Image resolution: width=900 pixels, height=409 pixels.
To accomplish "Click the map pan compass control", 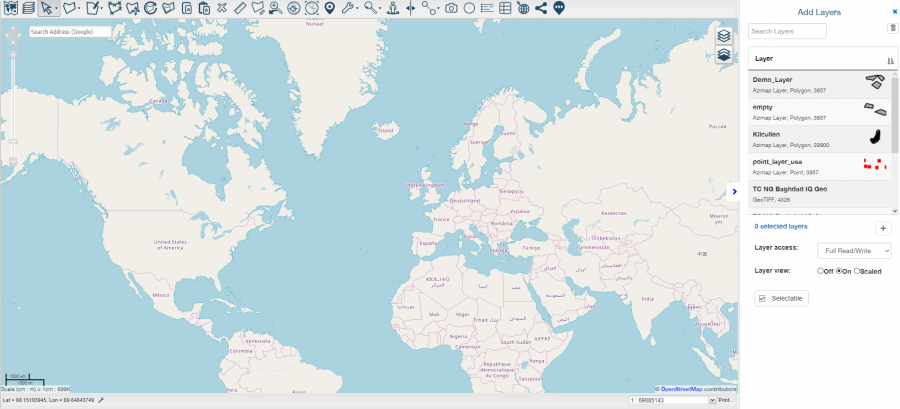I will click(x=13, y=36).
